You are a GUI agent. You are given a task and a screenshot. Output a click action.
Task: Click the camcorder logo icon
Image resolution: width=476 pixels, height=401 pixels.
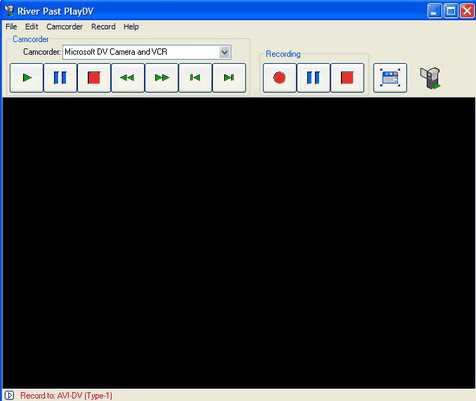coord(430,78)
